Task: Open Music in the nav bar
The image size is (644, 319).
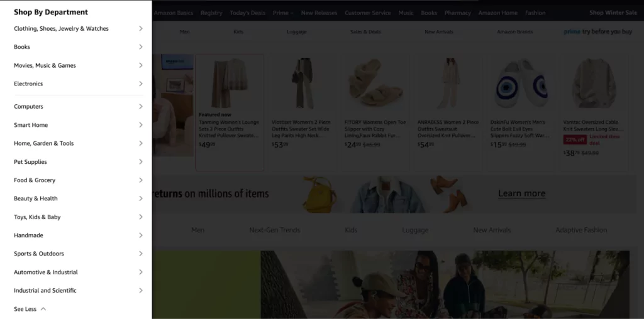Action: click(x=406, y=13)
